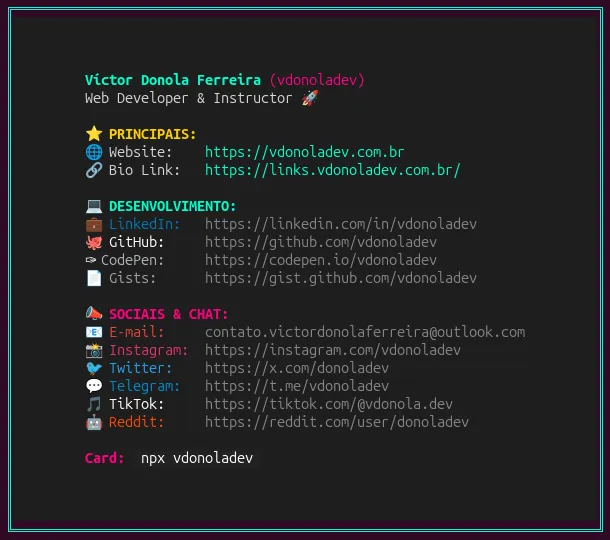Open the vdonoladev.com.br website link
Image resolution: width=610 pixels, height=540 pixels.
coord(305,152)
